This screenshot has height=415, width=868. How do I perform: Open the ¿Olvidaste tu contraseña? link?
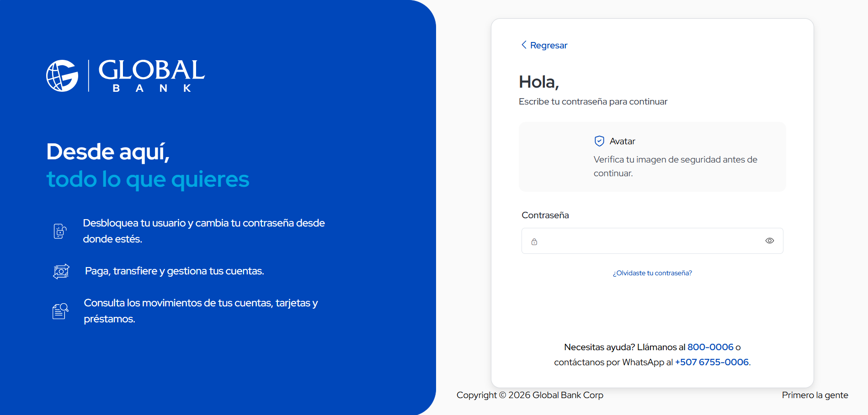652,273
